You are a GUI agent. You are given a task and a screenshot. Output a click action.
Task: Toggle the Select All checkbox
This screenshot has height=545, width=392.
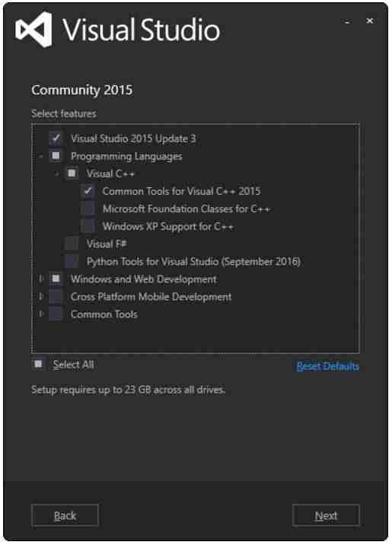(x=38, y=365)
